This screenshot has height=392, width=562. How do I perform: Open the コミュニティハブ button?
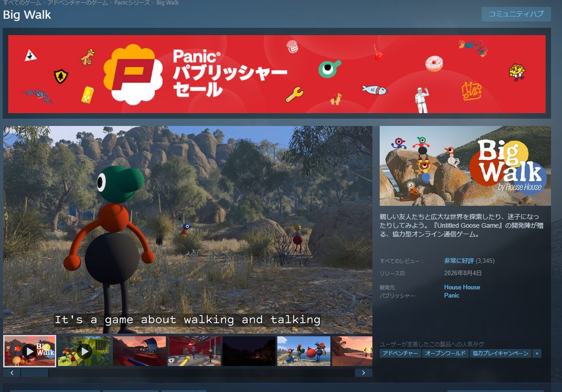click(516, 14)
